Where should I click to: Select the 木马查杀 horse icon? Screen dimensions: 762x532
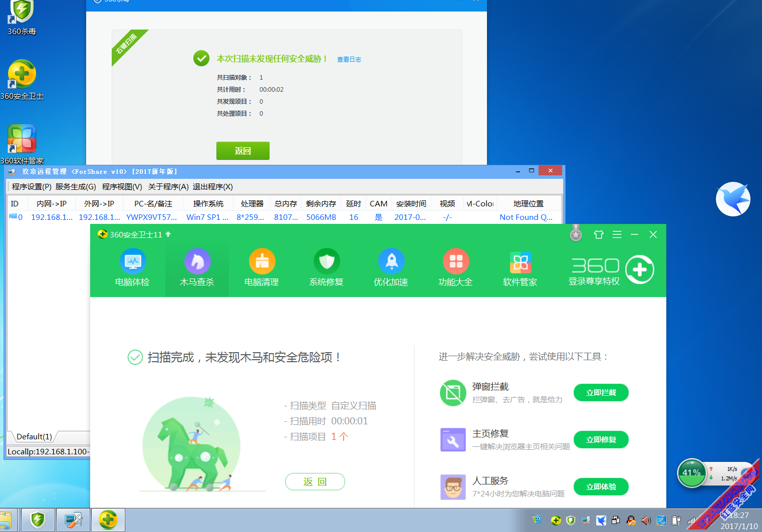(197, 261)
